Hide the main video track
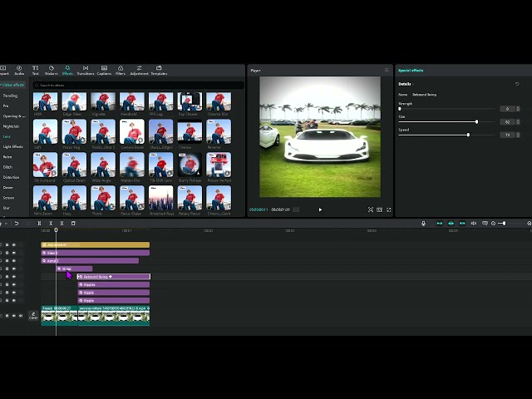 coord(14,316)
